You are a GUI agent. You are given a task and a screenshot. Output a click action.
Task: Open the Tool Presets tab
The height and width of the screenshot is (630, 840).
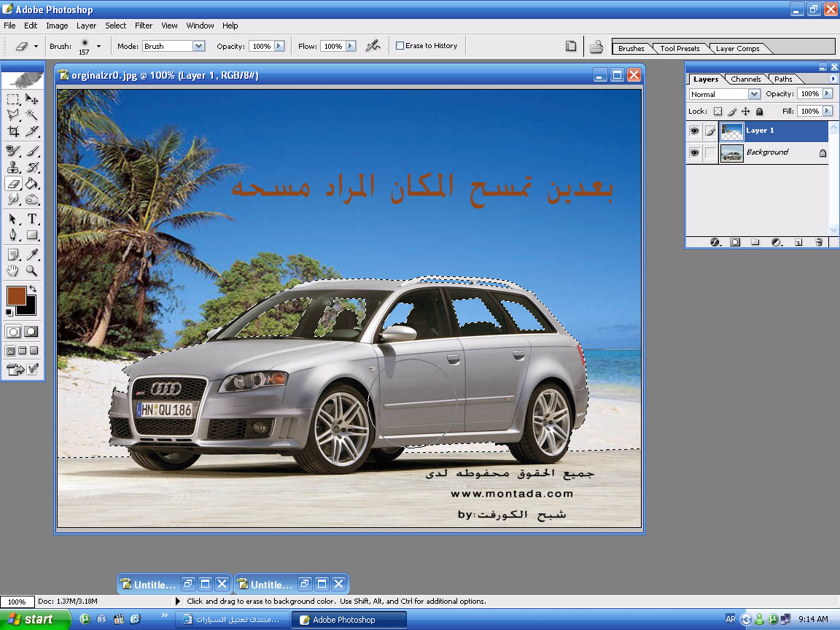click(x=680, y=48)
